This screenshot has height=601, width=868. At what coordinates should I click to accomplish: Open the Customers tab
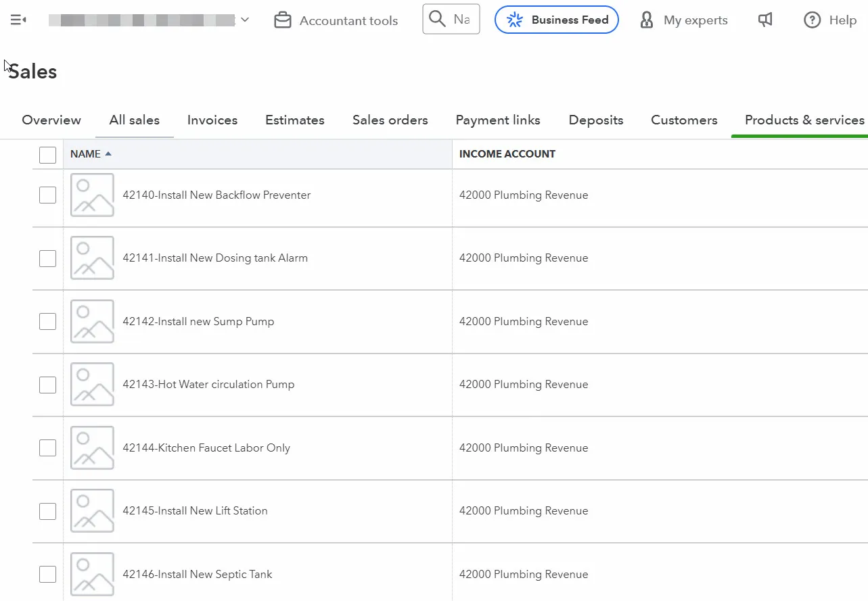pyautogui.click(x=684, y=120)
